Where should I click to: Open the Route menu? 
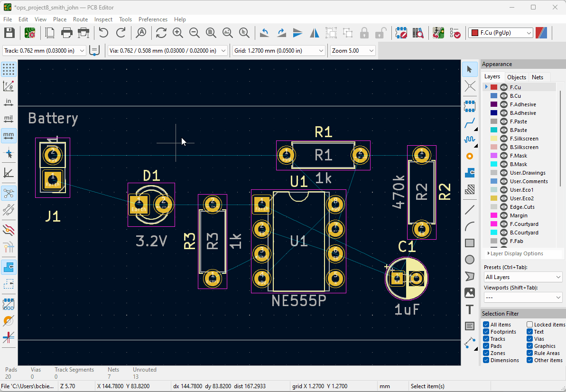(x=80, y=19)
